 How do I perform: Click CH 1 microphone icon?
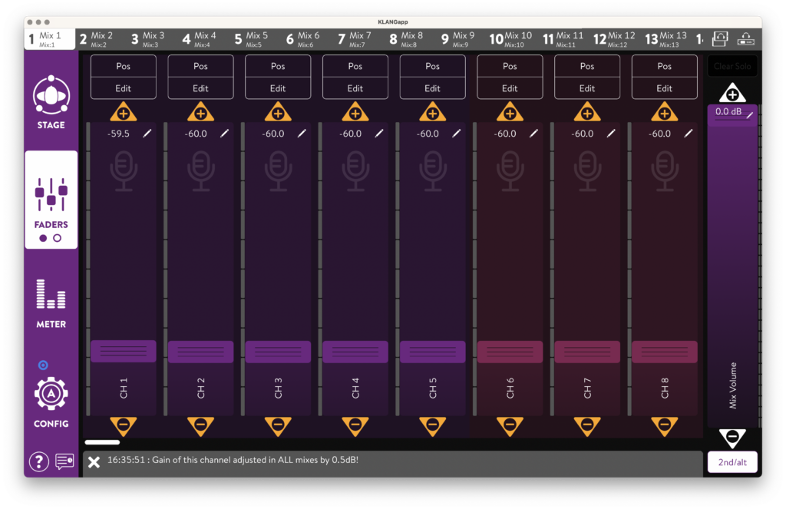click(x=123, y=172)
